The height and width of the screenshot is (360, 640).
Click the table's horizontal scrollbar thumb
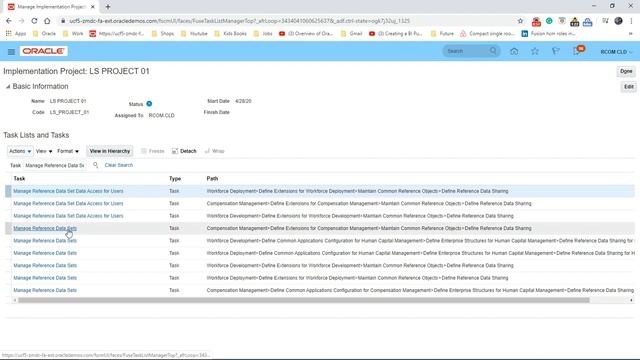[x=304, y=300]
